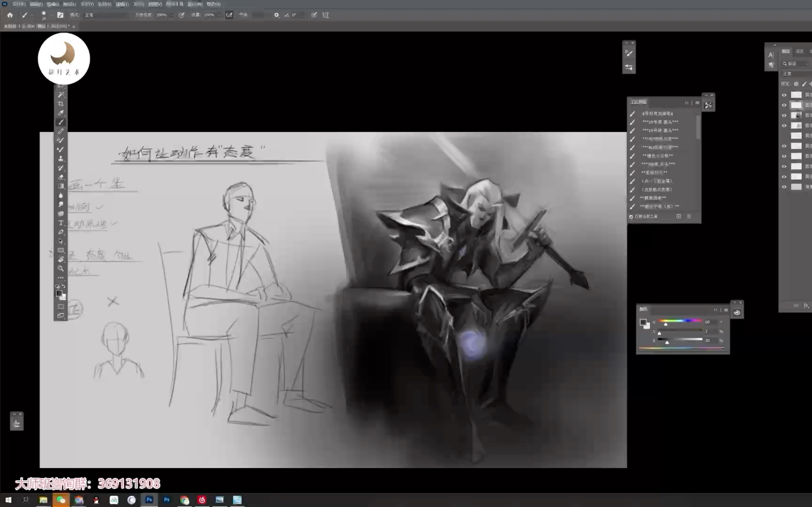Click the hue slider in color panel
This screenshot has height=507, width=812.
pyautogui.click(x=680, y=321)
